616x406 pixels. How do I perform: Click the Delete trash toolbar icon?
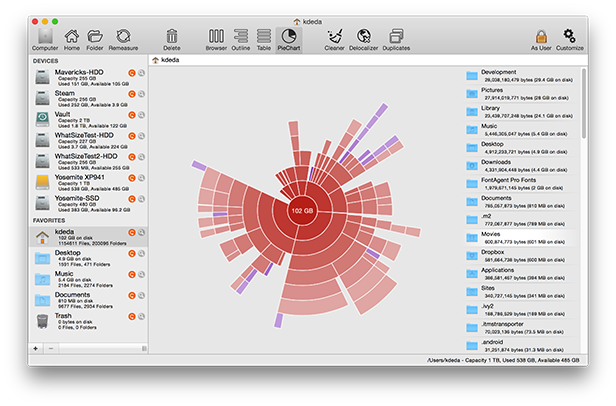coord(172,39)
